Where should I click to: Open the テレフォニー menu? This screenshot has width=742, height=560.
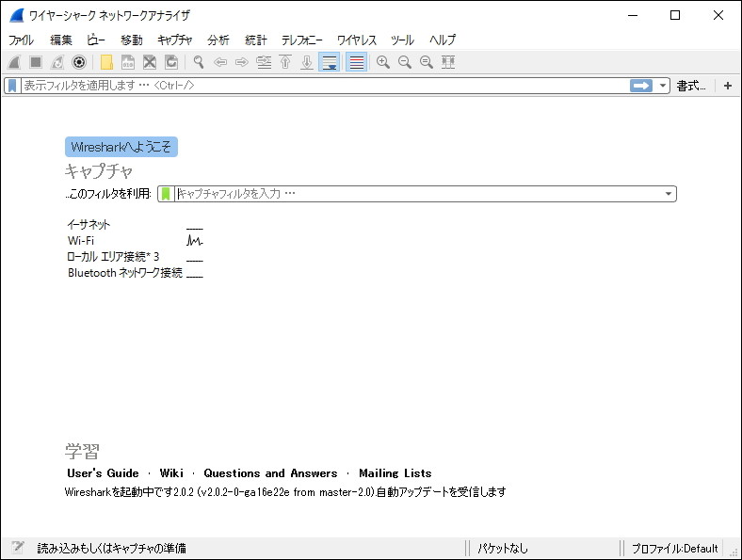pyautogui.click(x=302, y=40)
